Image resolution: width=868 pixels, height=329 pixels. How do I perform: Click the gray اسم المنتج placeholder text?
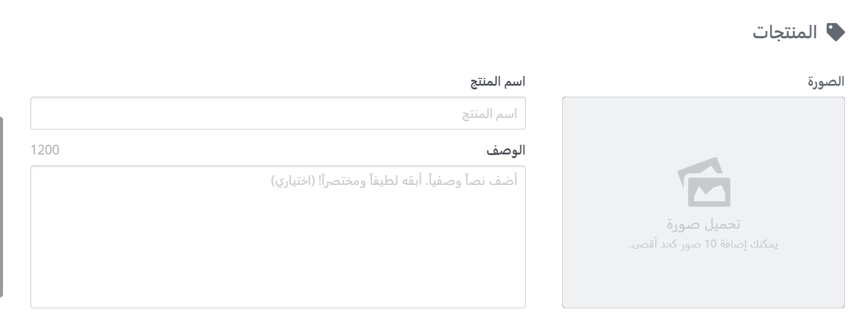[490, 114]
